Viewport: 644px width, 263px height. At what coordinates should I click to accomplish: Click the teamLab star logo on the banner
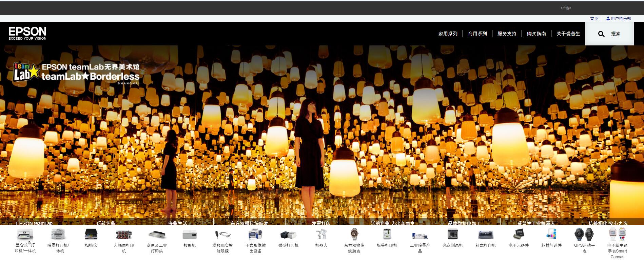[x=26, y=72]
